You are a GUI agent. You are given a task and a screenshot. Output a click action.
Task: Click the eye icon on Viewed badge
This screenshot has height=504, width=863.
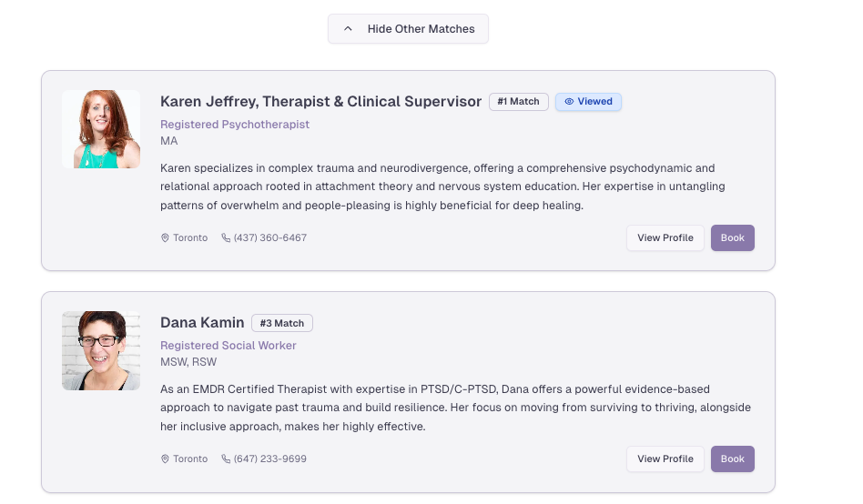569,102
